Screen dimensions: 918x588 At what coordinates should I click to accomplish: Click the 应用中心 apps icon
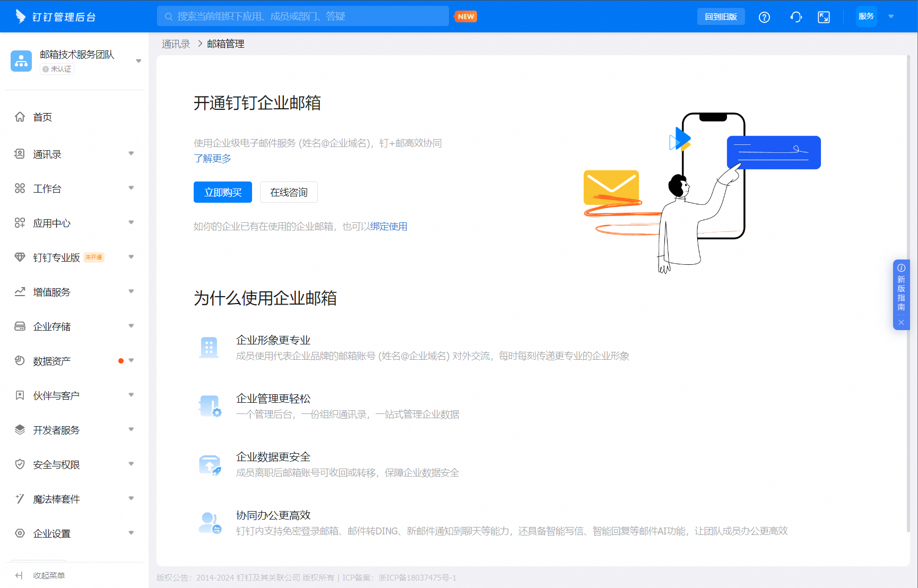(20, 223)
